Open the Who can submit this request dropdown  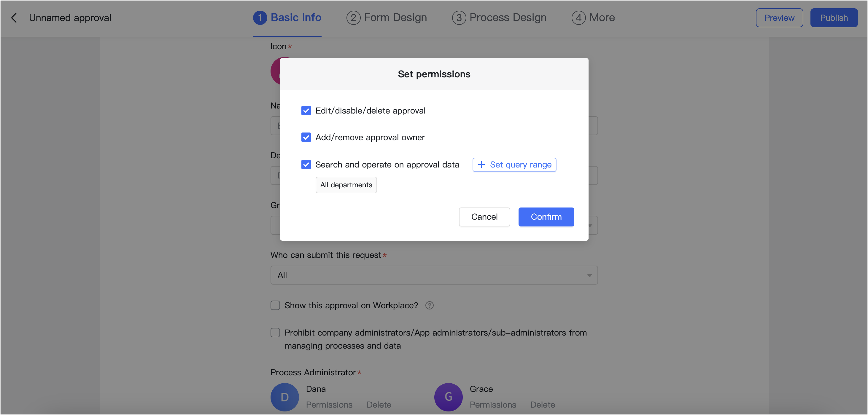pyautogui.click(x=434, y=275)
